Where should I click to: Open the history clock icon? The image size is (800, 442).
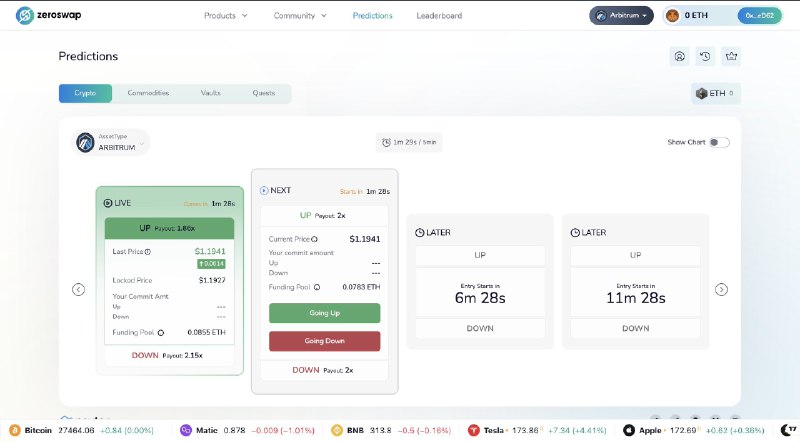(x=705, y=56)
